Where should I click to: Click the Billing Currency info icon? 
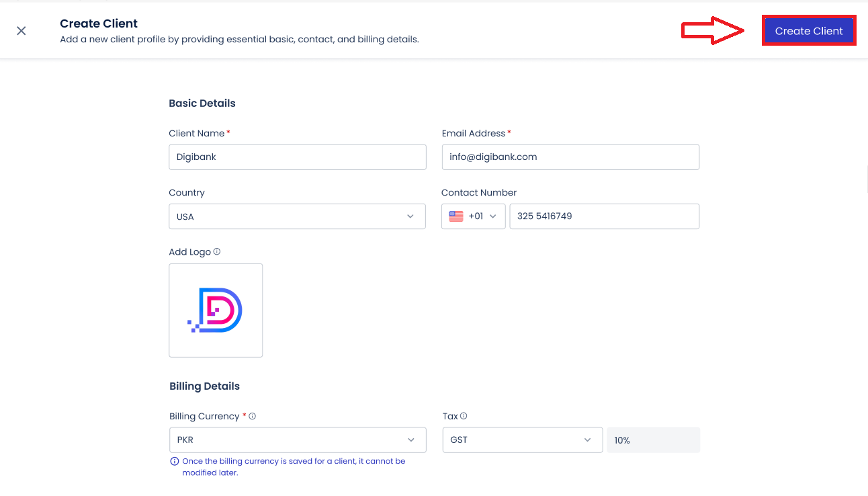(x=252, y=415)
